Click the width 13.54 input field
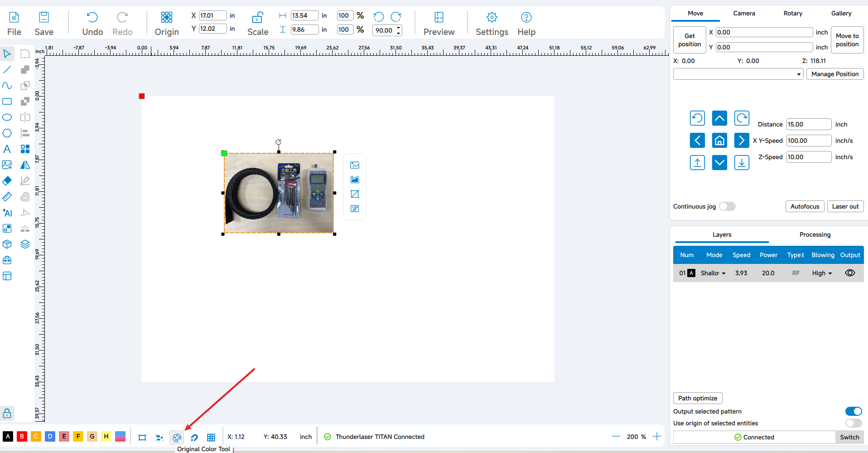 point(304,15)
